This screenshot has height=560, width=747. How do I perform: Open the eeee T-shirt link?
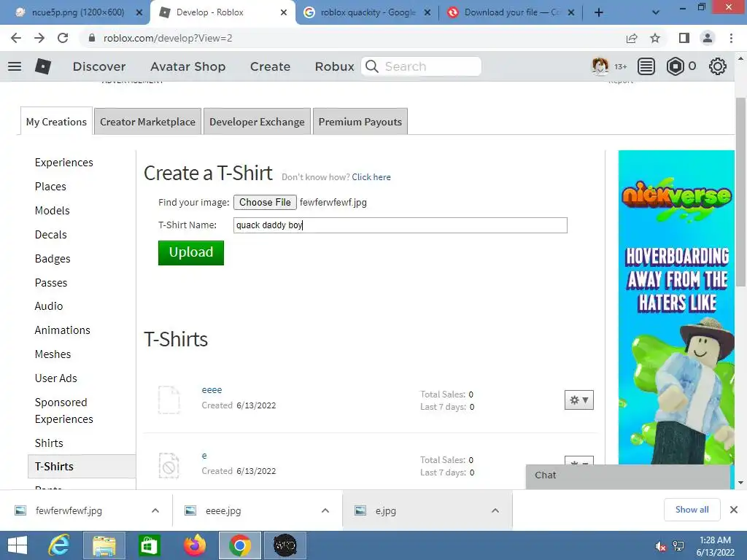pyautogui.click(x=212, y=389)
